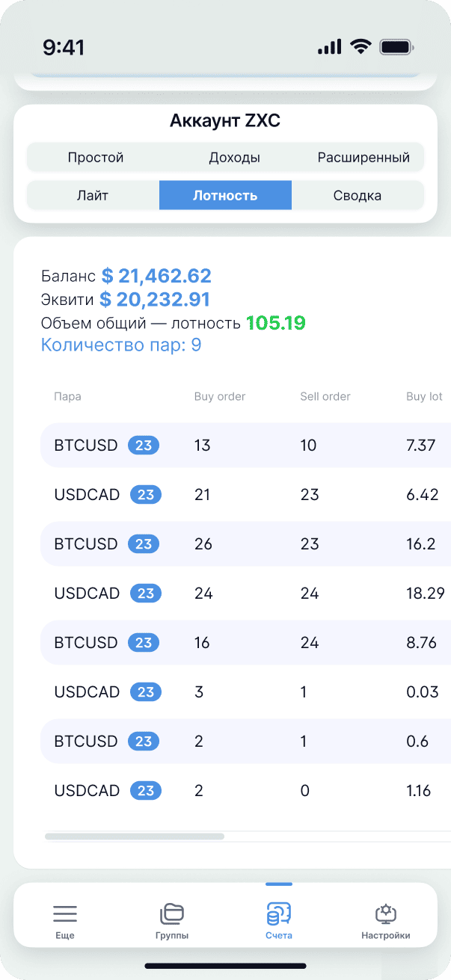Click the Пара column header
The image size is (451, 980).
click(x=67, y=396)
